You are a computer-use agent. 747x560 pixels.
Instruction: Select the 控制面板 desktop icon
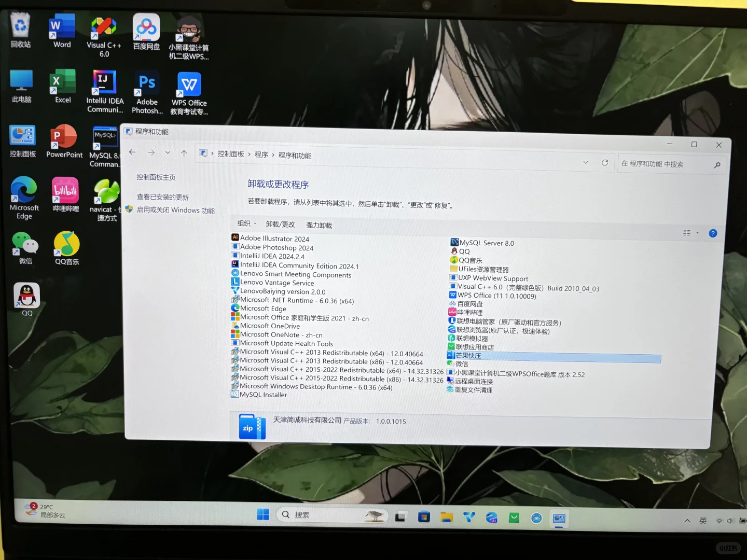pos(22,141)
